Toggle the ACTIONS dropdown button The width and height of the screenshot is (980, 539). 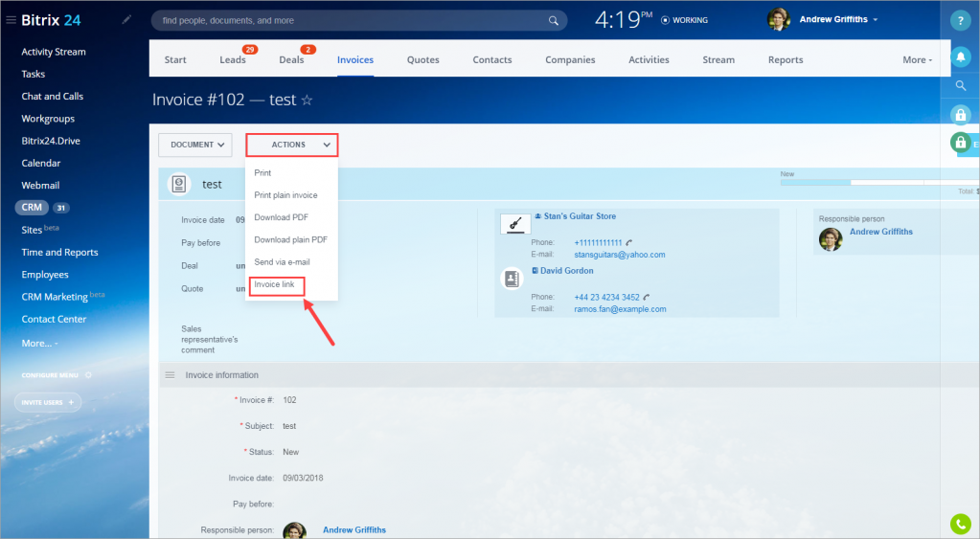(292, 145)
